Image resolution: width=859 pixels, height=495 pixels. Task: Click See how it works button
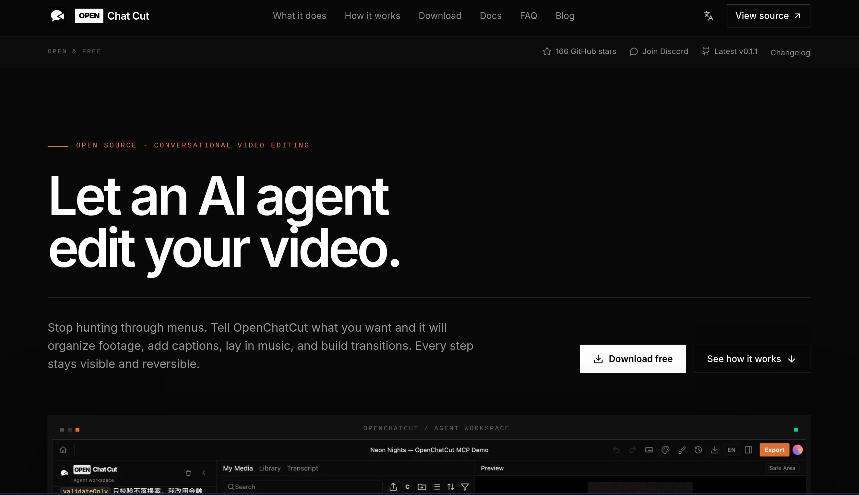[752, 359]
